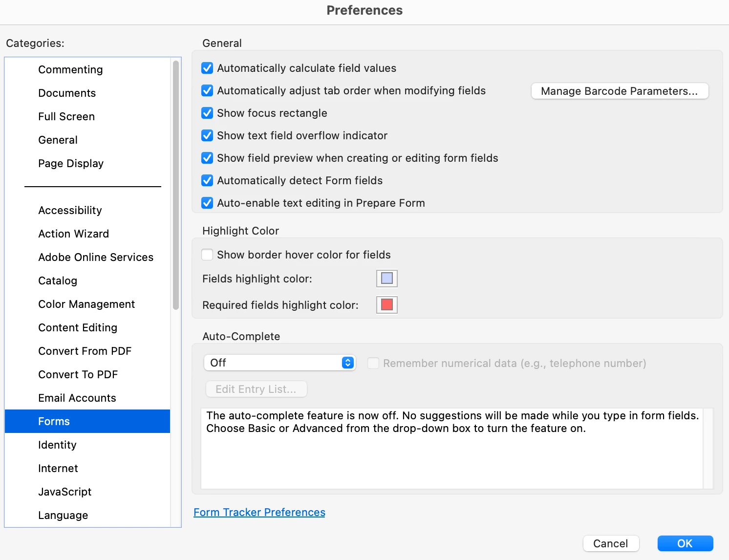Screen dimensions: 729x560
Task: Toggle Show focus rectangle checkbox
Action: click(x=207, y=113)
